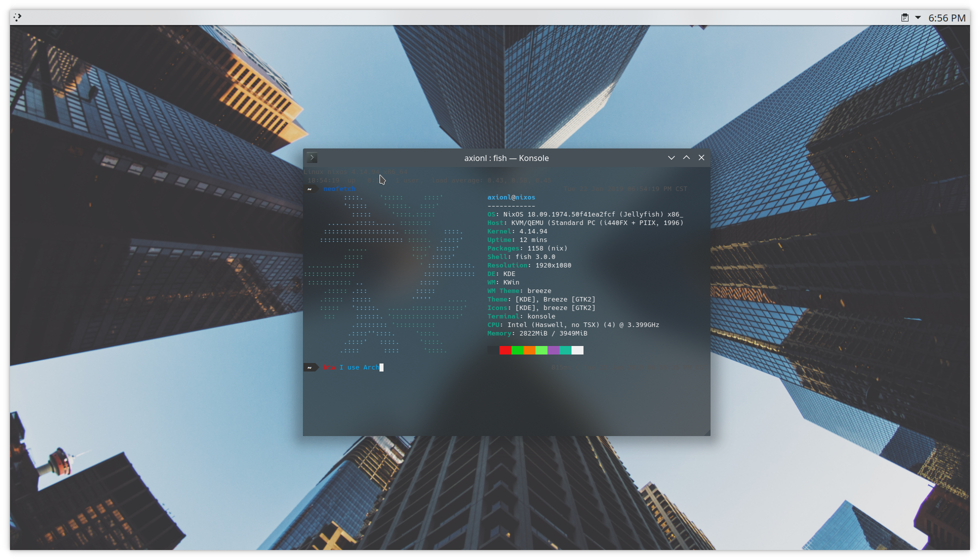This screenshot has height=560, width=980.
Task: Close the Konsole window
Action: click(x=701, y=157)
